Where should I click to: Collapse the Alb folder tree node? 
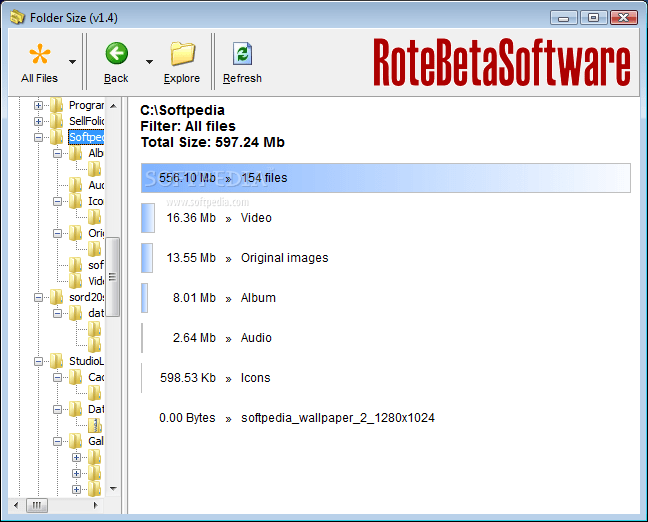point(57,153)
